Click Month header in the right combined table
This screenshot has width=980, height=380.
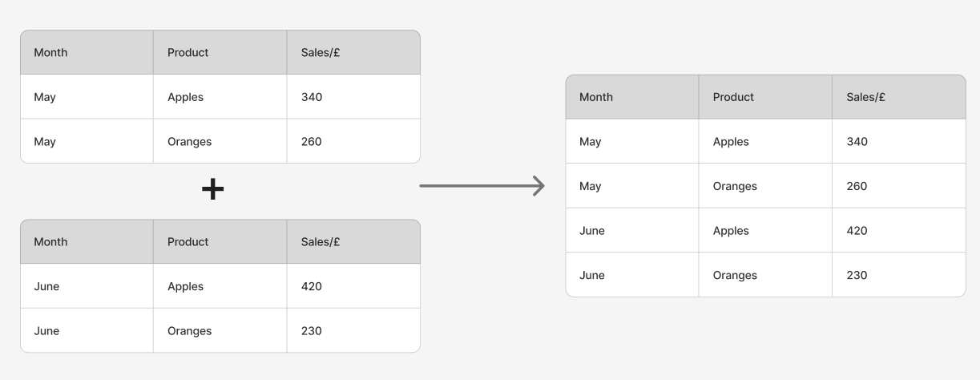[596, 97]
